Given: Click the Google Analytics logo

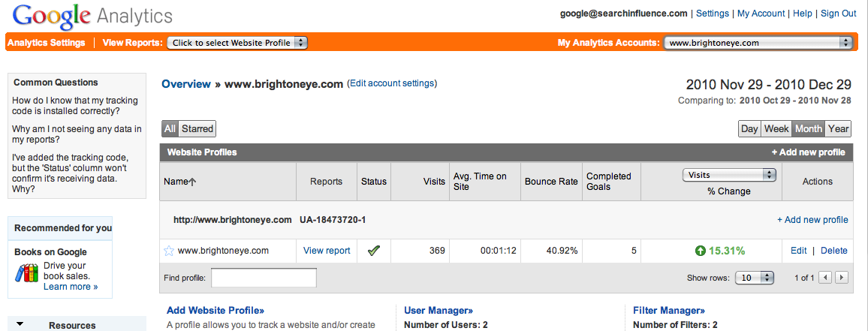Looking at the screenshot, I should tap(92, 17).
